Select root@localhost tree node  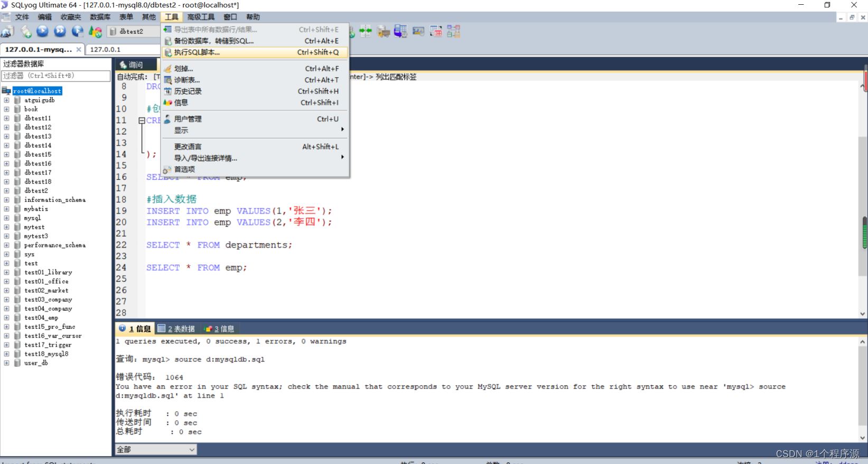pos(37,91)
